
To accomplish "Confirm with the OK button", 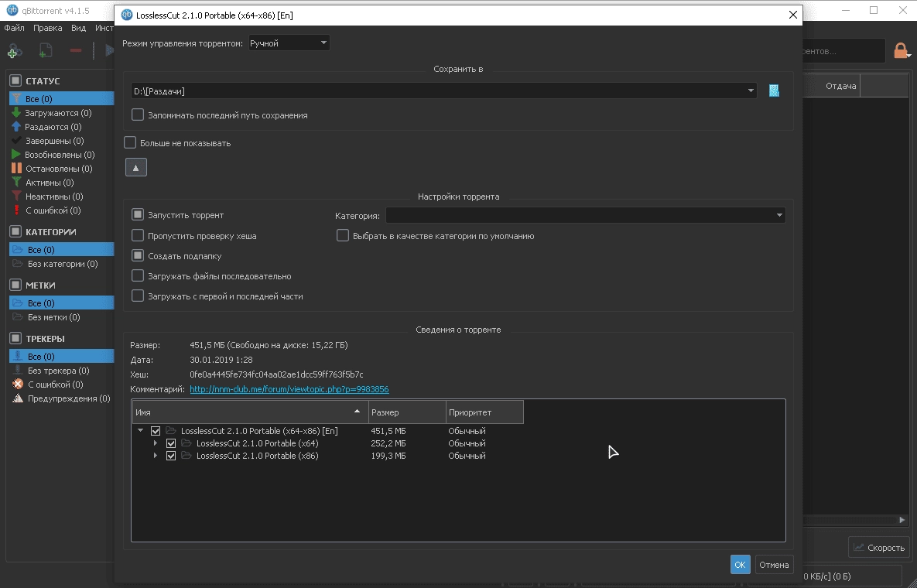I will point(740,565).
